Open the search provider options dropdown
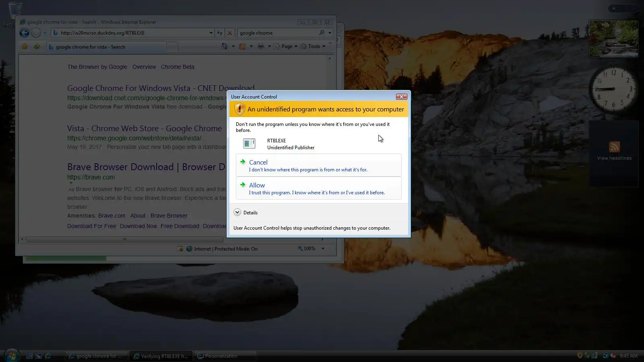 [x=330, y=33]
